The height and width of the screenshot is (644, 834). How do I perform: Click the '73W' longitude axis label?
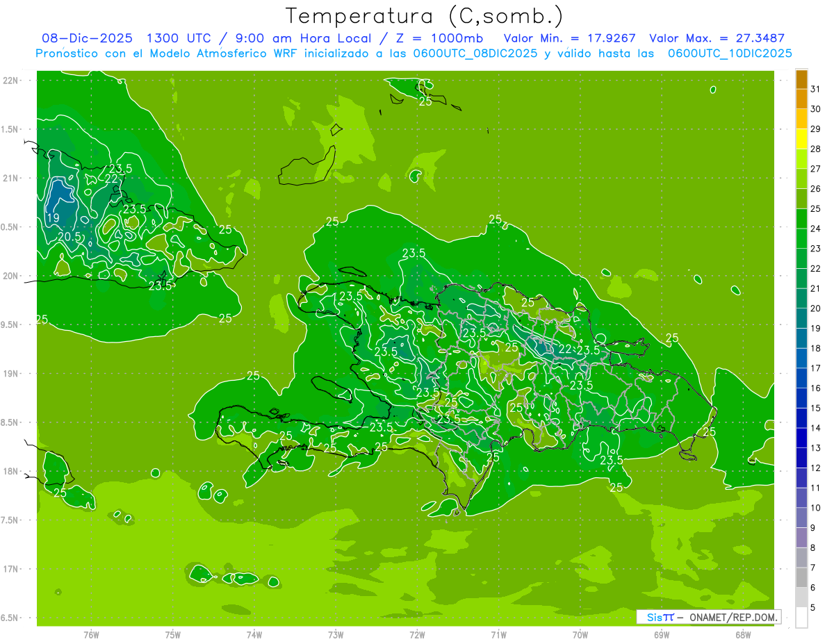coord(336,635)
